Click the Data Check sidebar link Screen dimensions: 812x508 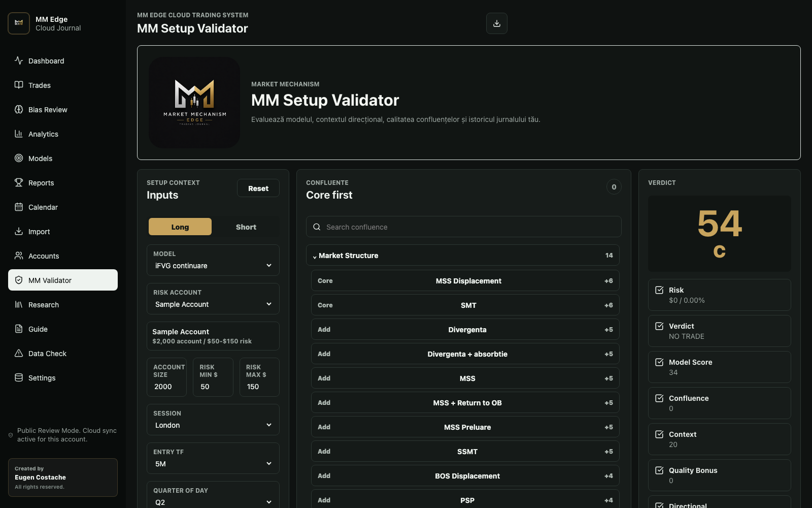point(63,353)
